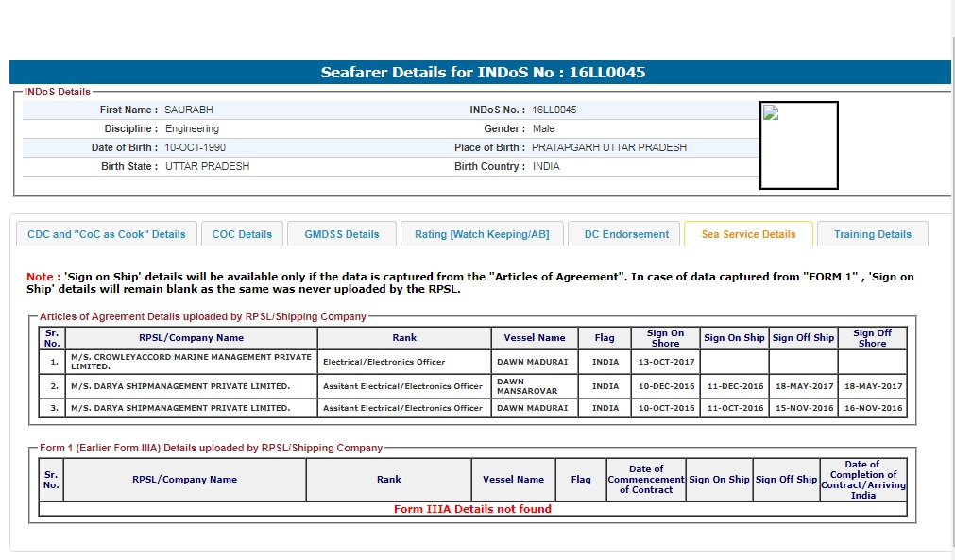Viewport: 955px width, 560px height.
Task: Click the INDoS No. value 16LL0045
Action: tap(554, 110)
